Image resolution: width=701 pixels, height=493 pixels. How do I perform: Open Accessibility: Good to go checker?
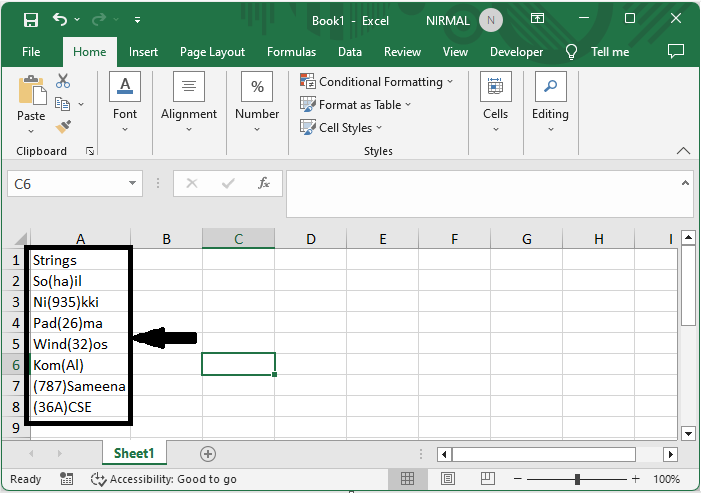(164, 479)
